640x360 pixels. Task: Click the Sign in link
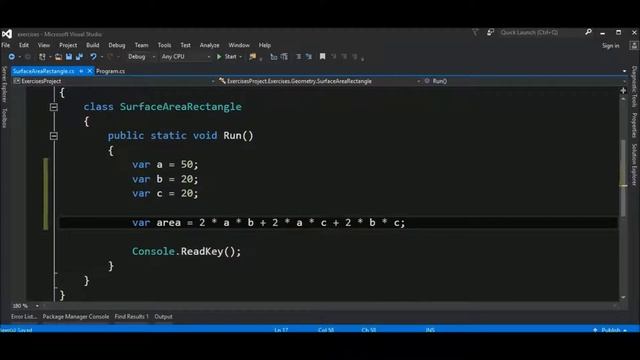[611, 46]
